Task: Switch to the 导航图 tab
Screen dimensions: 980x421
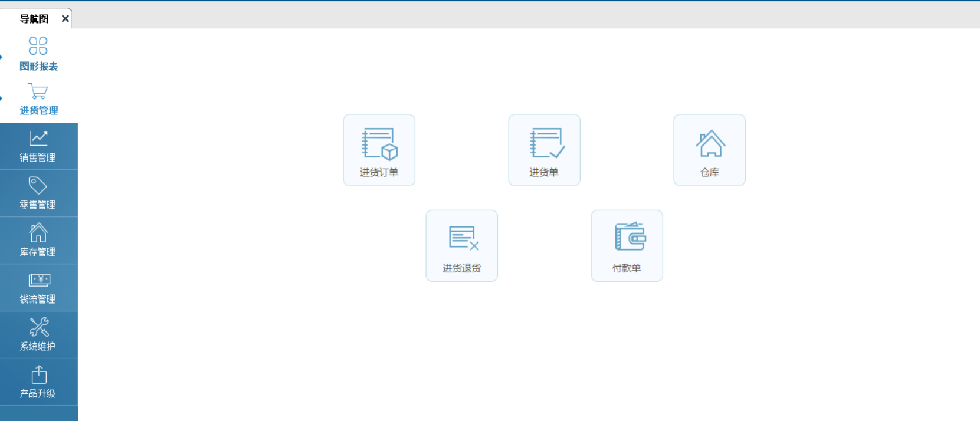Action: click(34, 19)
